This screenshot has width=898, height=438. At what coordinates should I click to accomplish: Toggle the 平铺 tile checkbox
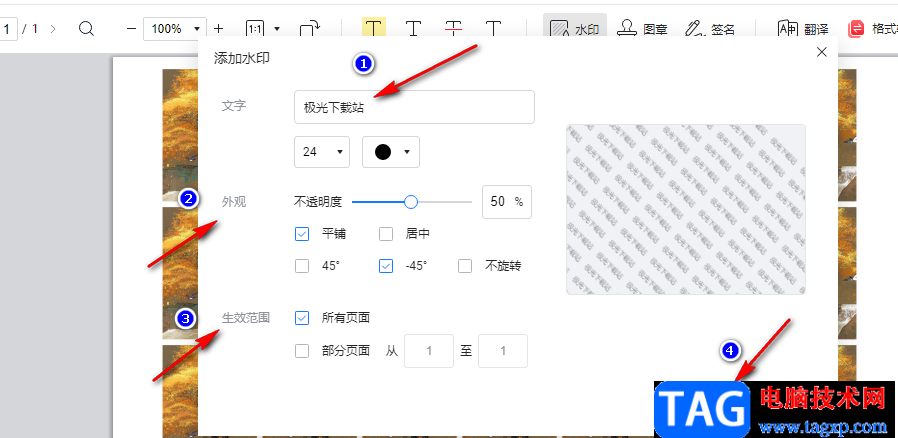point(302,234)
